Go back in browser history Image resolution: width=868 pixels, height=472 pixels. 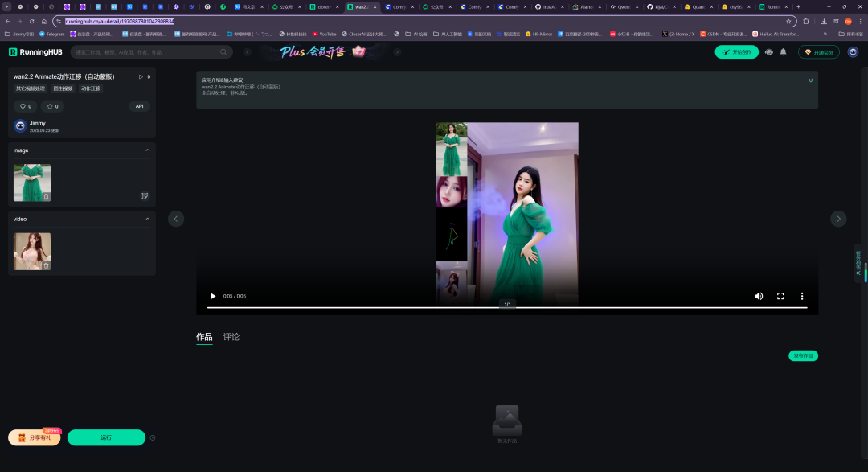(8, 21)
